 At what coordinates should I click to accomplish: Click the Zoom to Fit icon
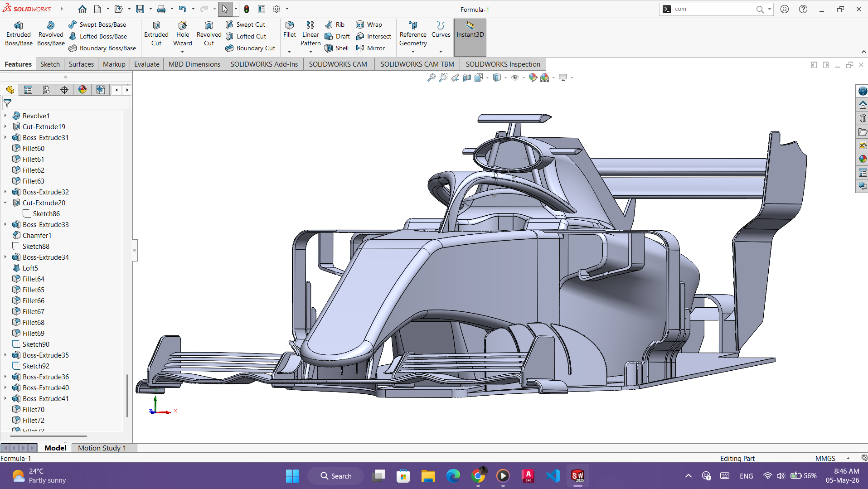point(431,77)
